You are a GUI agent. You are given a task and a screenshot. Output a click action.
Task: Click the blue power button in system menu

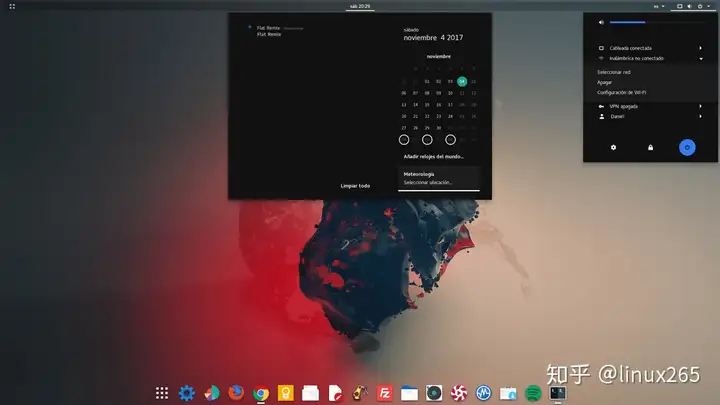click(x=687, y=147)
